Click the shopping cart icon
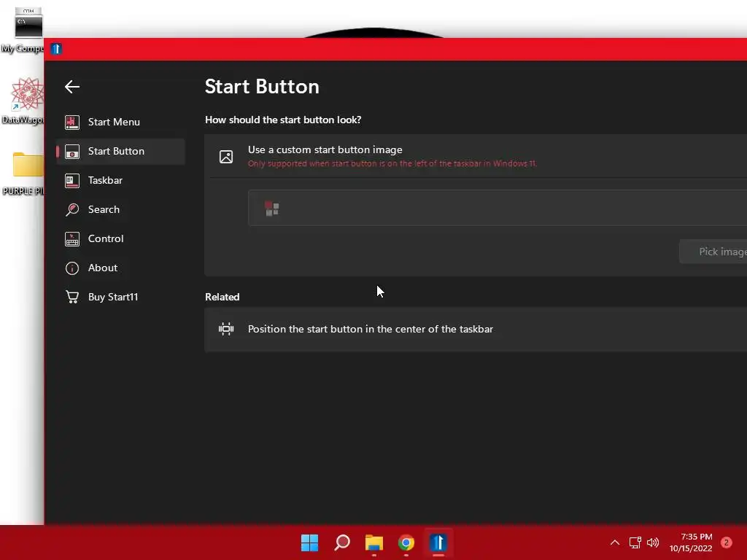 [x=72, y=297]
